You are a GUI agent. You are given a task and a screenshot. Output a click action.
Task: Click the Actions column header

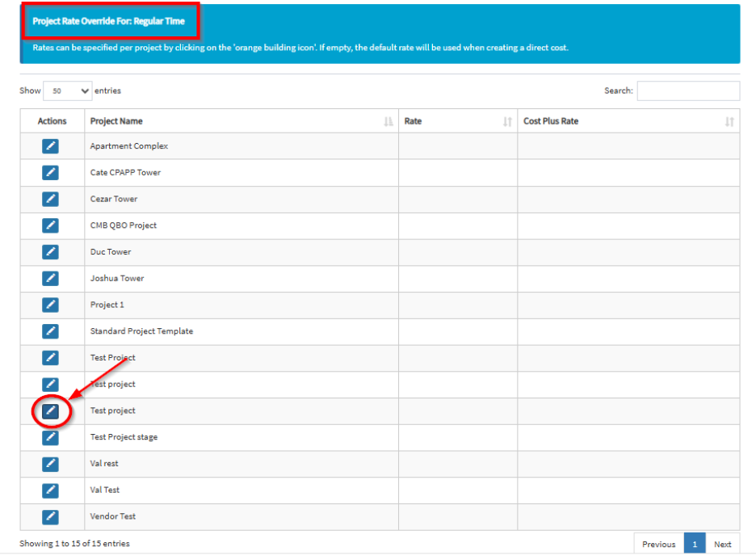click(52, 121)
